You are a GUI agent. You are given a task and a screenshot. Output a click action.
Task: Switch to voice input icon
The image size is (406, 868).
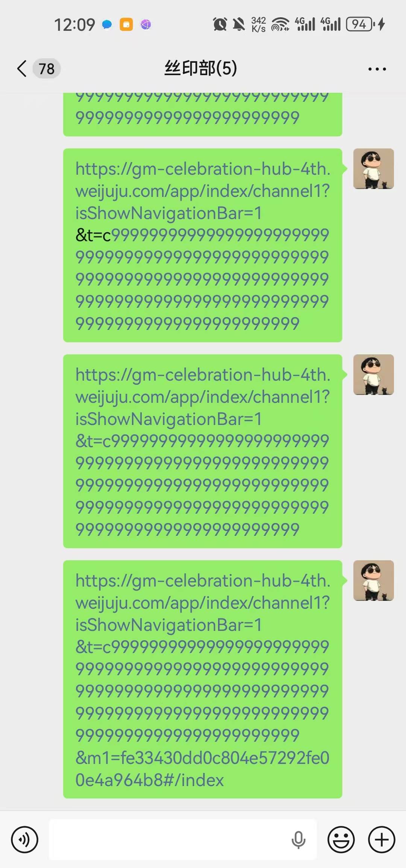(25, 839)
